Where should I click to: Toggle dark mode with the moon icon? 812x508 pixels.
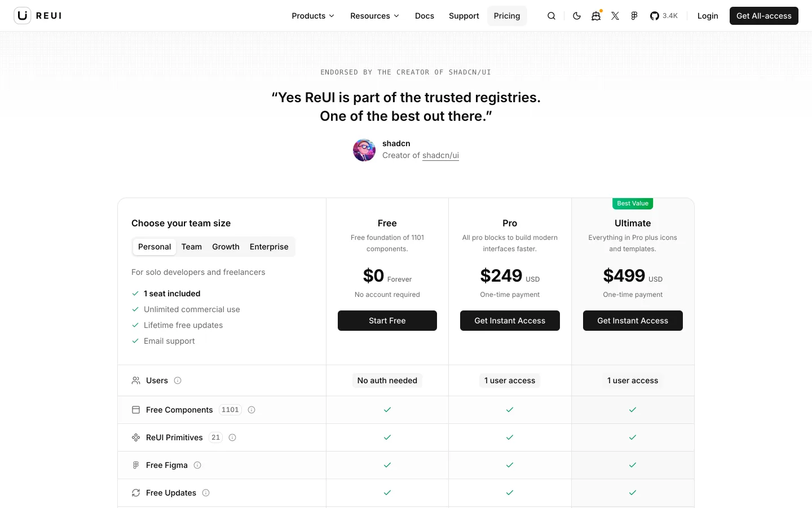[x=577, y=16]
